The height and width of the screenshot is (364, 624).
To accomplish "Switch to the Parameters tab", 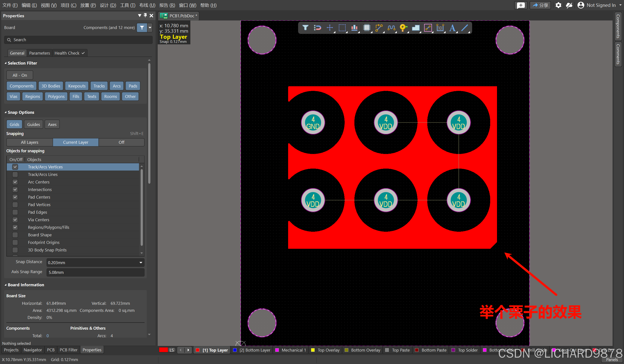I will pyautogui.click(x=39, y=53).
